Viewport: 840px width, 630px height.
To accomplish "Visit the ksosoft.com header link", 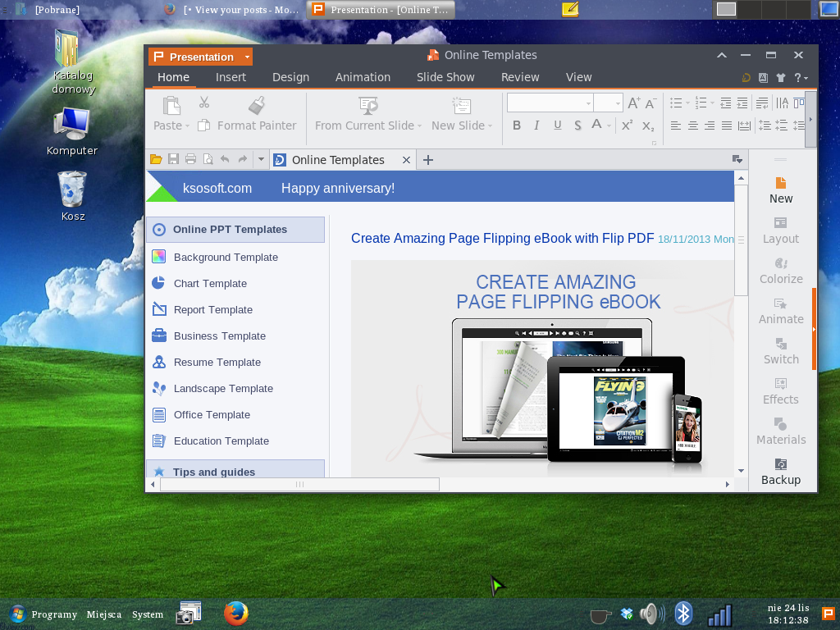I will click(x=217, y=189).
